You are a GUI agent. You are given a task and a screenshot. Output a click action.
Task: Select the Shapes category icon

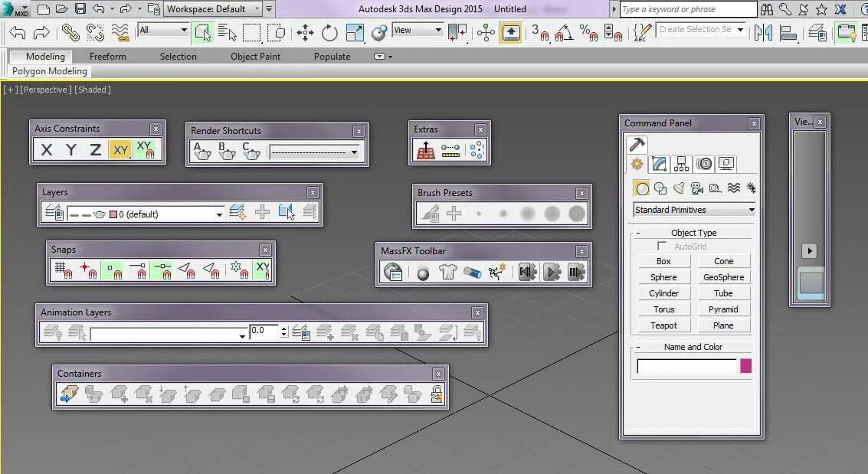point(660,188)
